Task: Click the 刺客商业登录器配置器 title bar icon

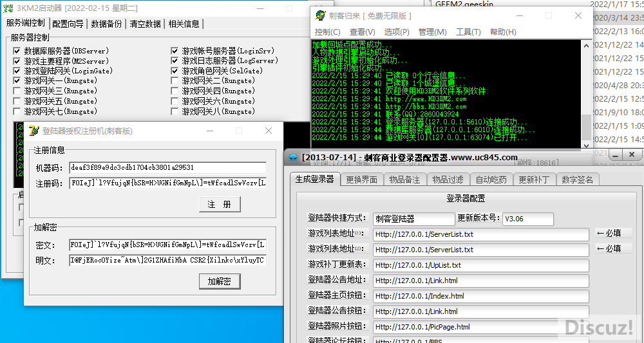Action: (x=293, y=158)
